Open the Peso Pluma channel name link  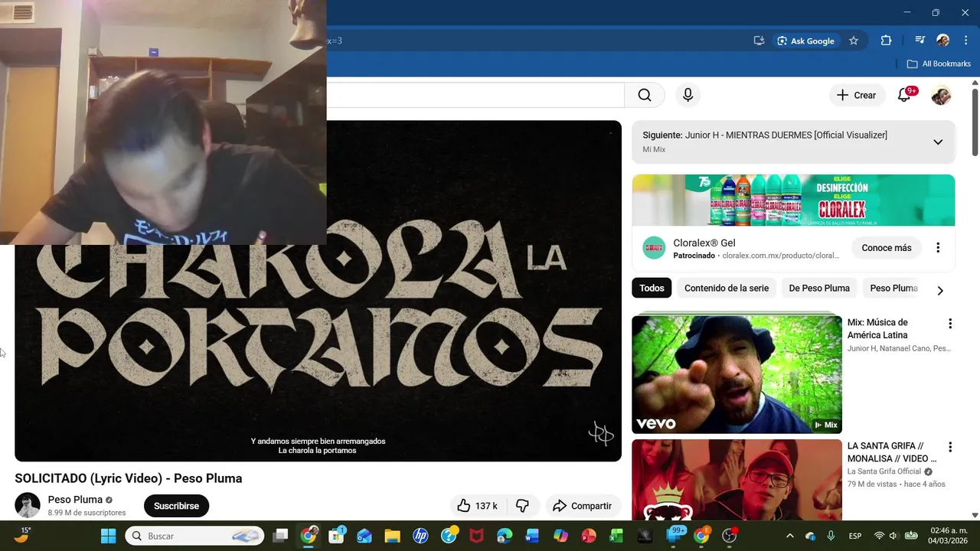(x=75, y=500)
